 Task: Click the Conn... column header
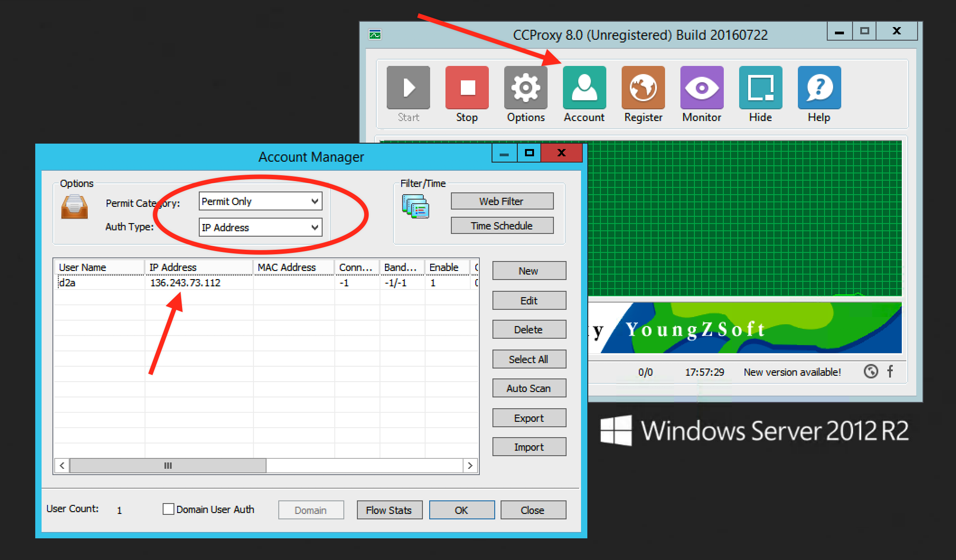357,267
